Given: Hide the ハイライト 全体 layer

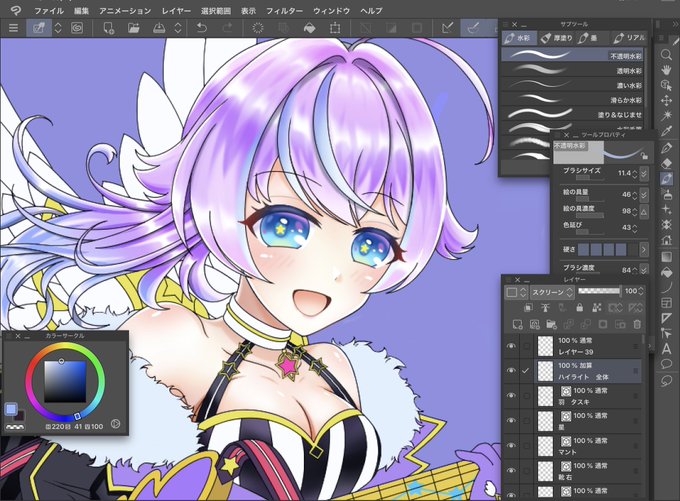Looking at the screenshot, I should [x=511, y=370].
